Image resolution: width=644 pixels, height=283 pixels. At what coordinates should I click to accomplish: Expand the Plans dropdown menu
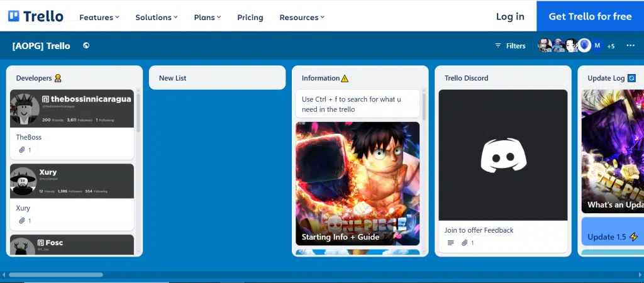[x=208, y=17]
